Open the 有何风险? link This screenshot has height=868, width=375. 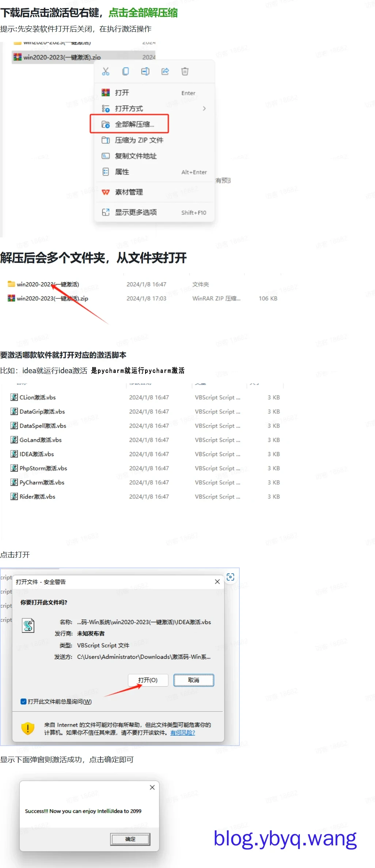click(x=183, y=733)
